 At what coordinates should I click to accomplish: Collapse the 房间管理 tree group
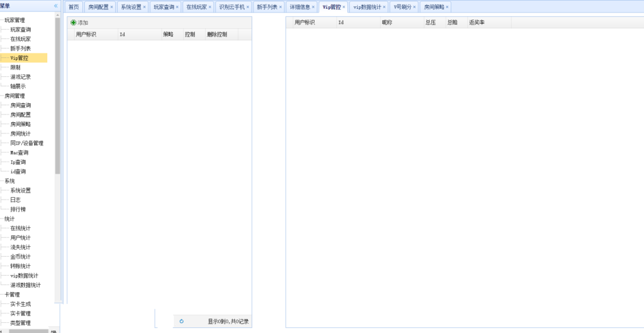click(14, 96)
